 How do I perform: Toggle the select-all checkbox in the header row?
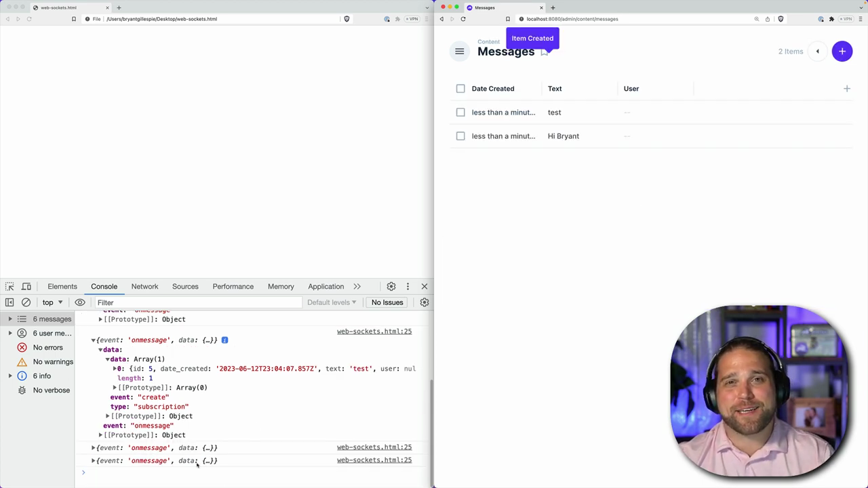coord(460,88)
